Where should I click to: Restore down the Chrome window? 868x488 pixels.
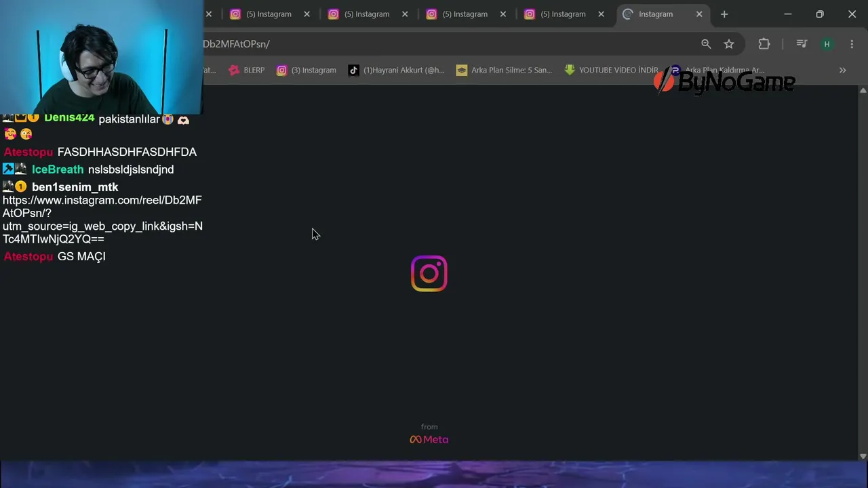tap(820, 14)
